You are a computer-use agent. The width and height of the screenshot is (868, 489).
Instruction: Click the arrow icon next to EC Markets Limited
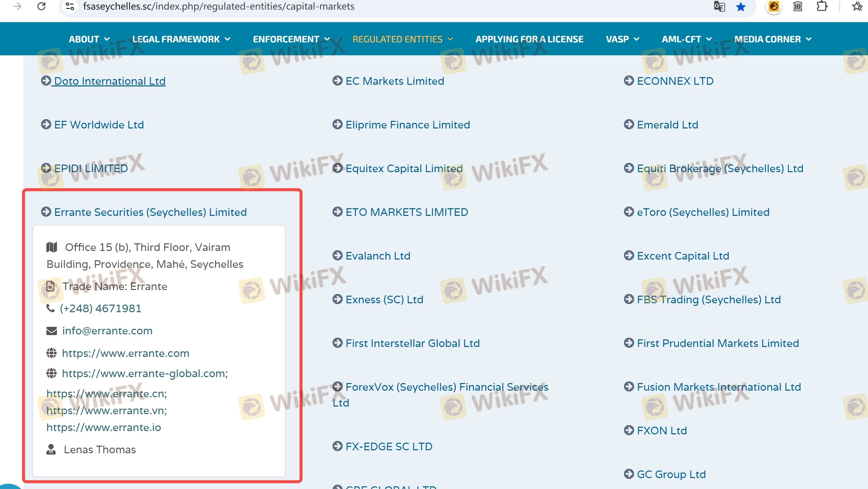pos(337,81)
